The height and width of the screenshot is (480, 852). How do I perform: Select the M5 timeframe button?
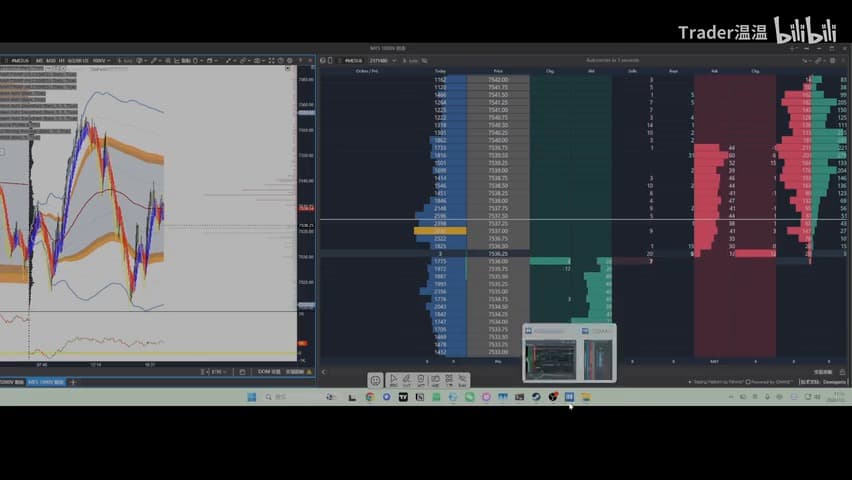(39, 60)
